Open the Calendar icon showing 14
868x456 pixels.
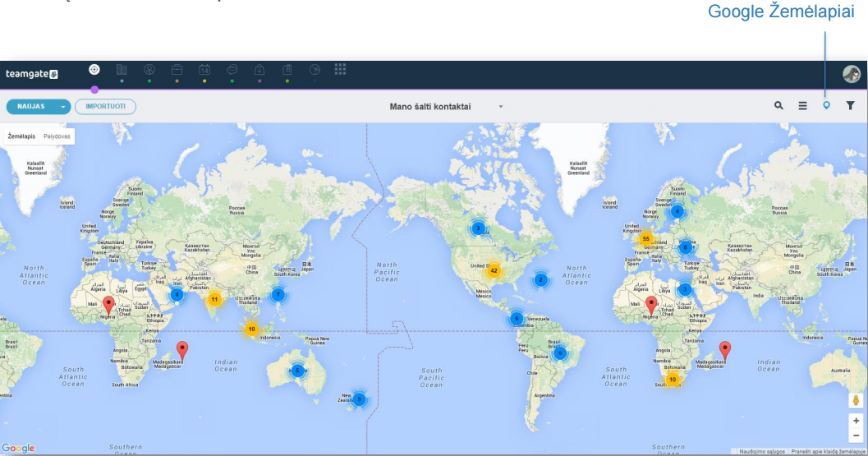click(204, 70)
